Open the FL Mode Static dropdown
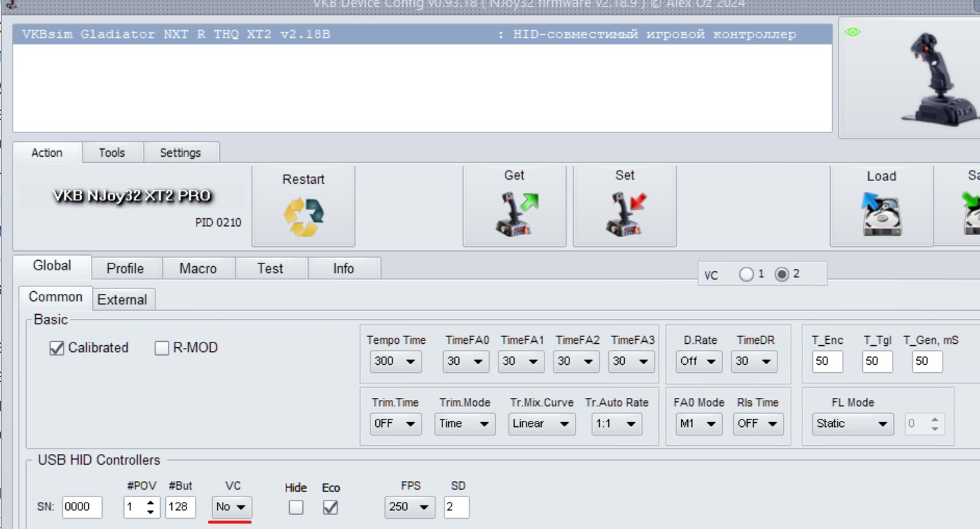980x529 pixels. point(852,424)
